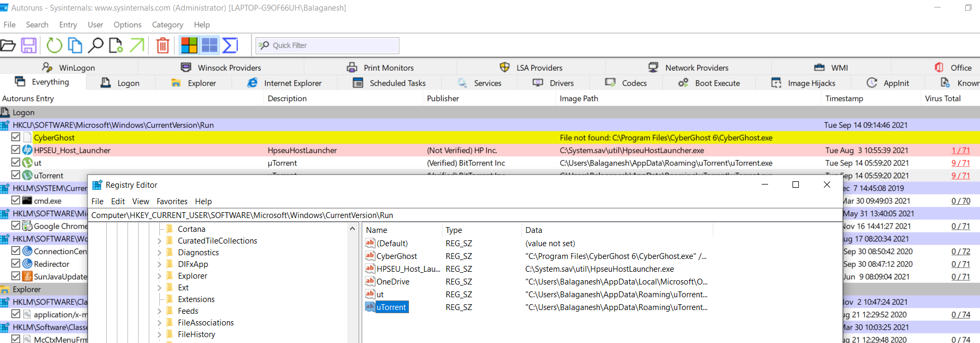The width and height of the screenshot is (980, 343).
Task: Disable the HPSEU_Host_Launcher entry checkbox
Action: click(16, 150)
